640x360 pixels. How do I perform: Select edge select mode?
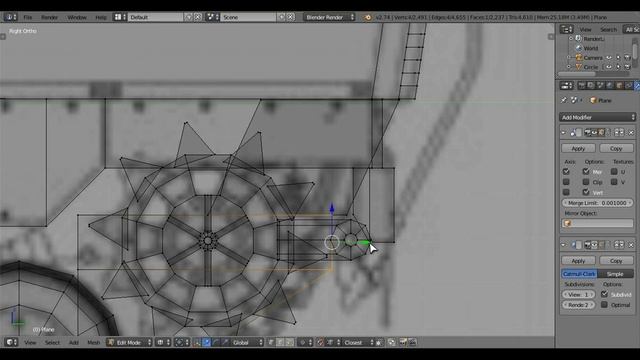pyautogui.click(x=280, y=342)
